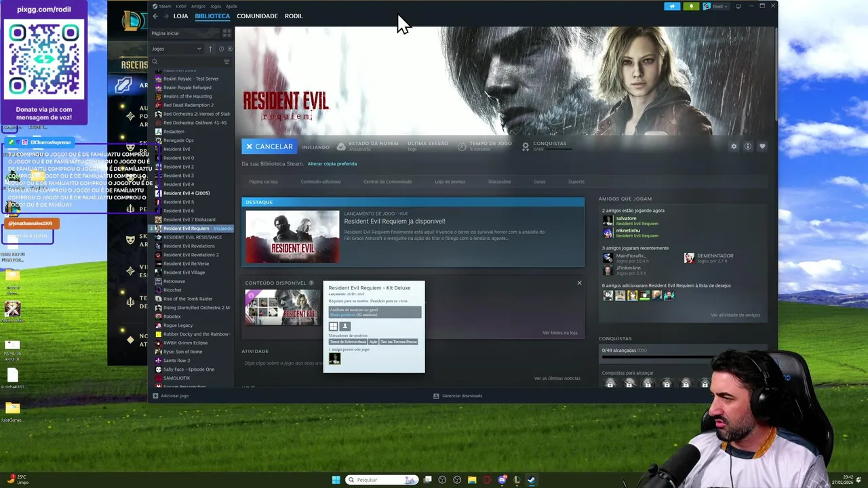Select Resident Evil Village in library list
This screenshot has width=868, height=488.
(184, 272)
